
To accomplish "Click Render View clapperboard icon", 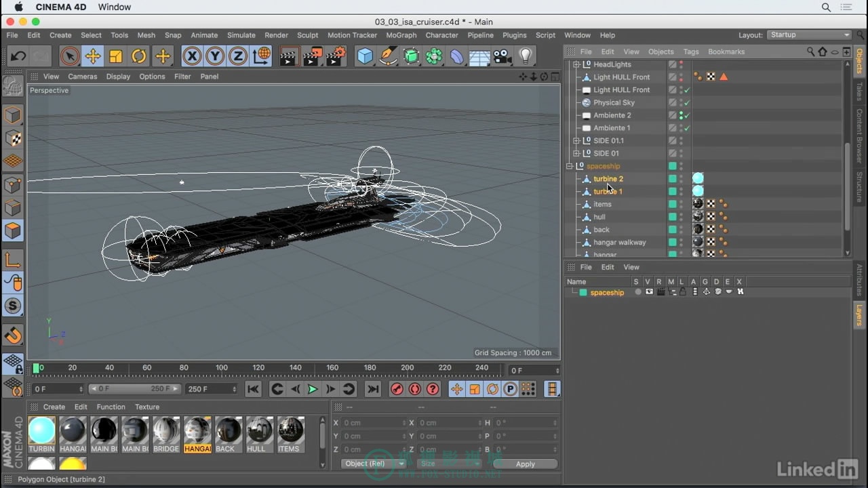I will [289, 56].
